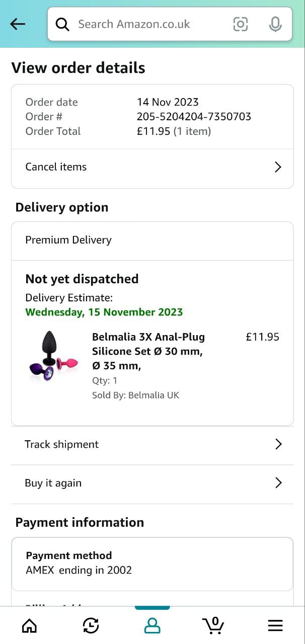The image size is (305, 644).
Task: Tap the search magnifier icon
Action: click(62, 24)
